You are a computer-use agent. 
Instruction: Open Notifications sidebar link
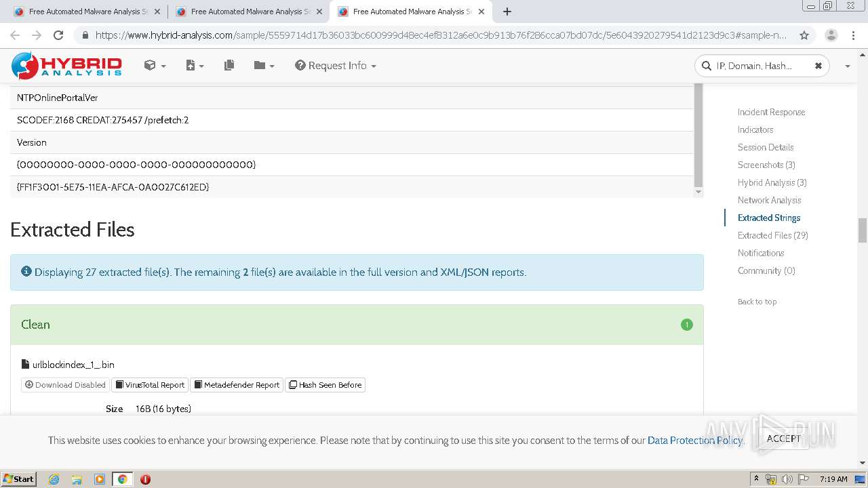coord(761,253)
